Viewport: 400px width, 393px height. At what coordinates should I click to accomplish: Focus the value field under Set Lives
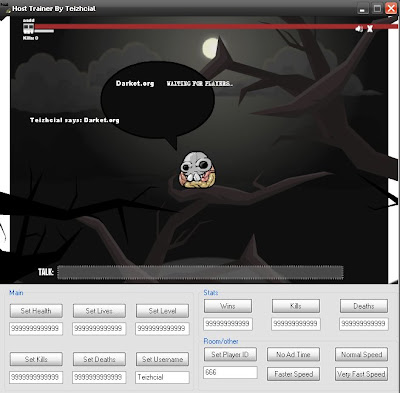click(99, 329)
